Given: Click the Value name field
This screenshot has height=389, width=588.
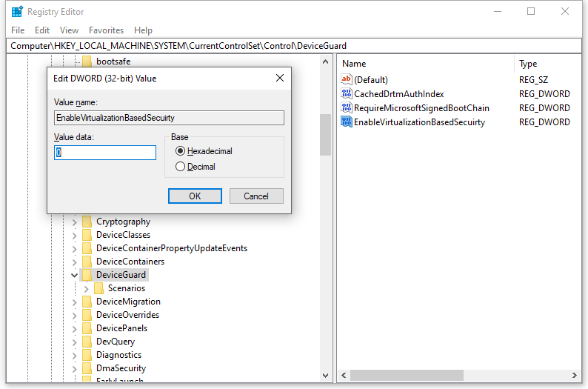Looking at the screenshot, I should click(169, 118).
